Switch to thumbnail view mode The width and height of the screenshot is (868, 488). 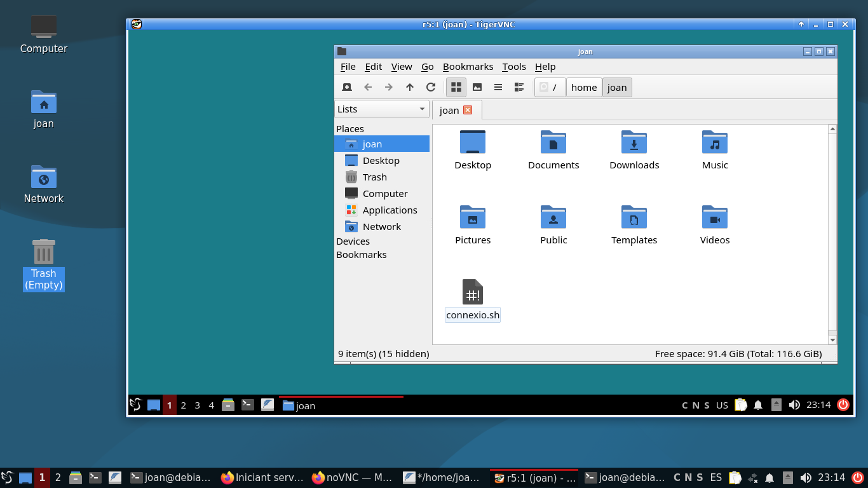(477, 88)
